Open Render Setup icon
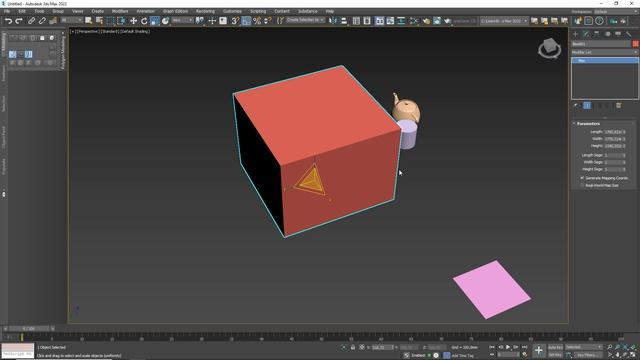This screenshot has height=360, width=640. click(x=426, y=21)
